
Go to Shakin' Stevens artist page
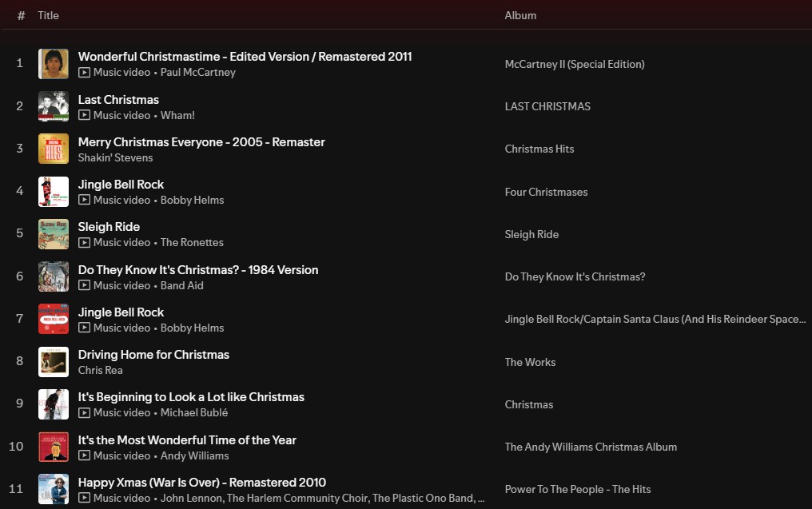[115, 157]
